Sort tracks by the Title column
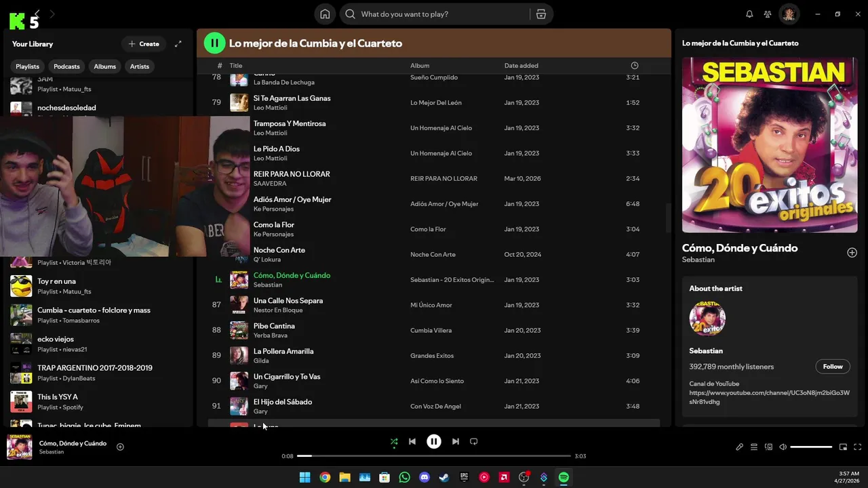The height and width of the screenshot is (488, 868). (x=236, y=66)
